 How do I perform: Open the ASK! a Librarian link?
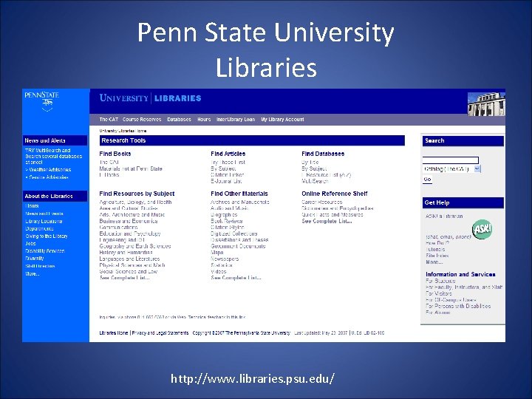pos(444,216)
